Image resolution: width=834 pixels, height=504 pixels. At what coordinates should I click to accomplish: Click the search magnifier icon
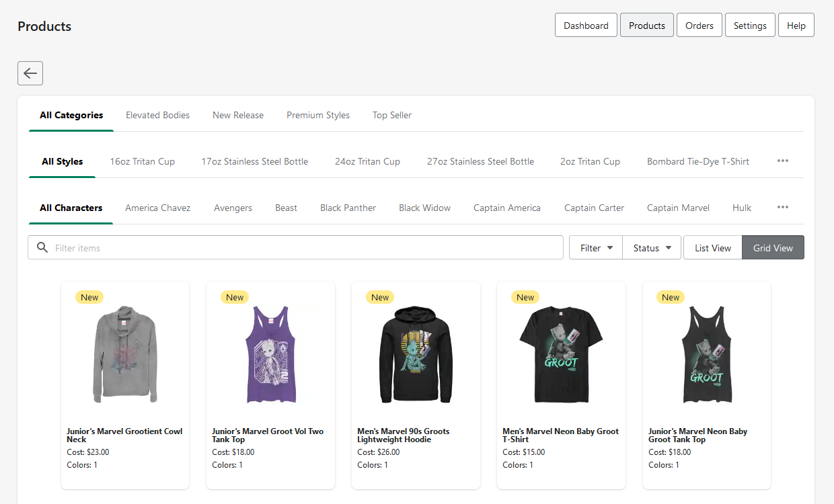(x=42, y=248)
